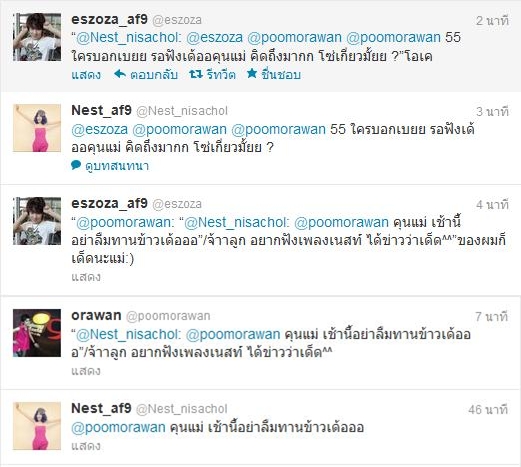
Task: Open eszoza_af9 avatar in the top tweet
Action: click(x=37, y=37)
